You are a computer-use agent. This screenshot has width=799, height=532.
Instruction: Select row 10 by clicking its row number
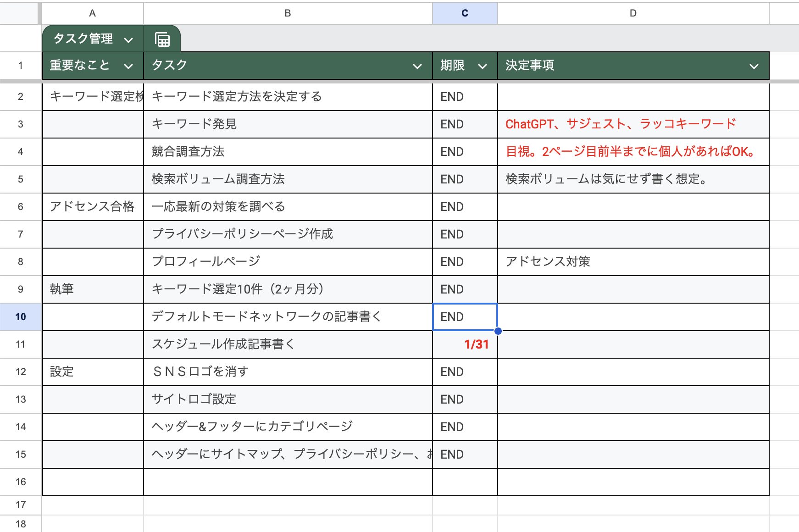20,316
